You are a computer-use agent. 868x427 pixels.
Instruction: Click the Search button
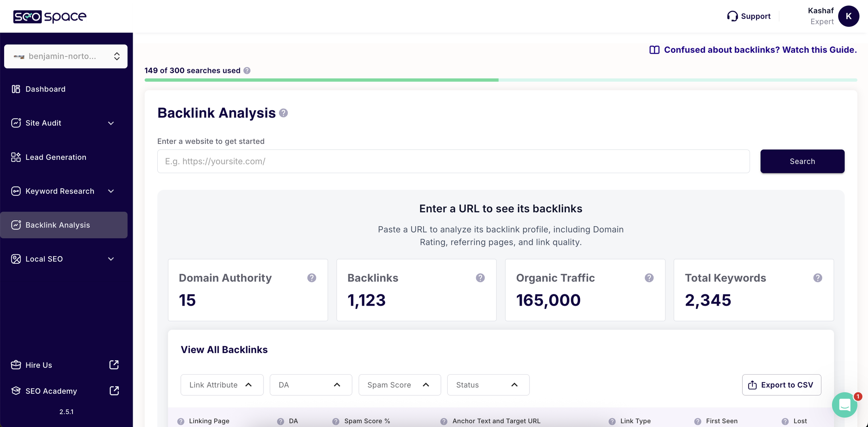point(802,161)
